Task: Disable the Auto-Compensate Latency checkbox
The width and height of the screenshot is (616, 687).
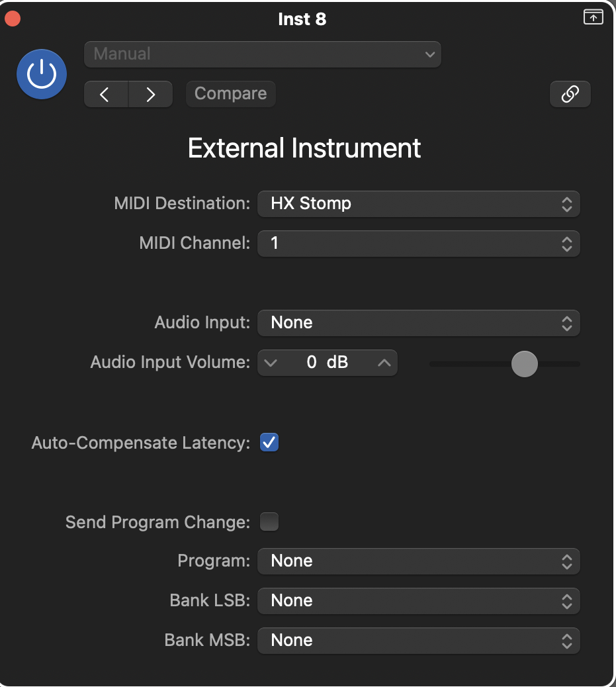Action: tap(269, 443)
